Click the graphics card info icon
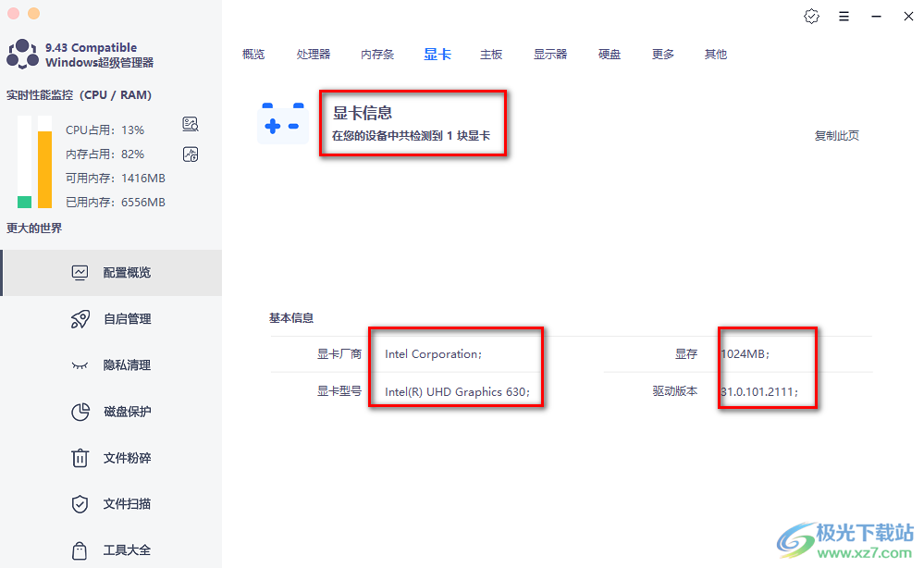The width and height of the screenshot is (924, 568). [282, 124]
